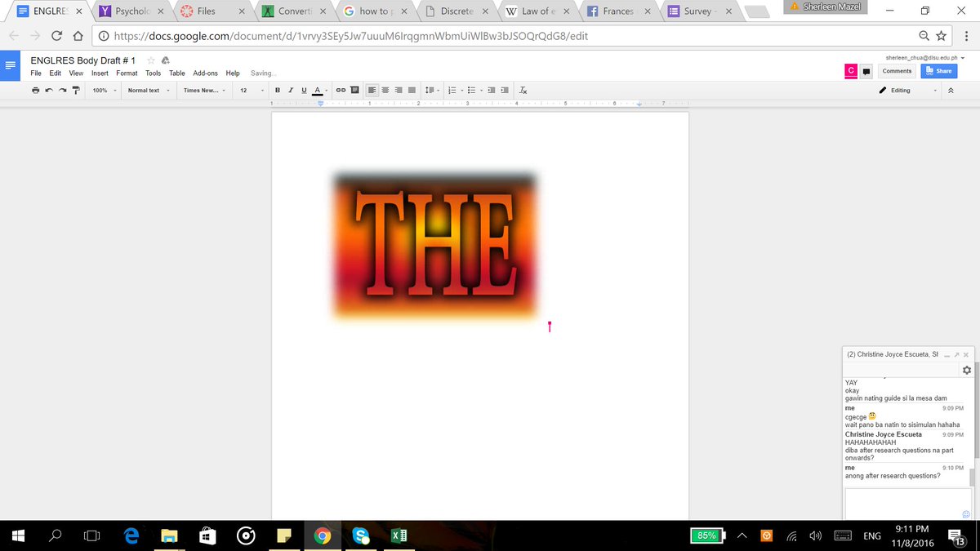Open the 100% zoom dropdown
The height and width of the screenshot is (551, 980).
[103, 91]
